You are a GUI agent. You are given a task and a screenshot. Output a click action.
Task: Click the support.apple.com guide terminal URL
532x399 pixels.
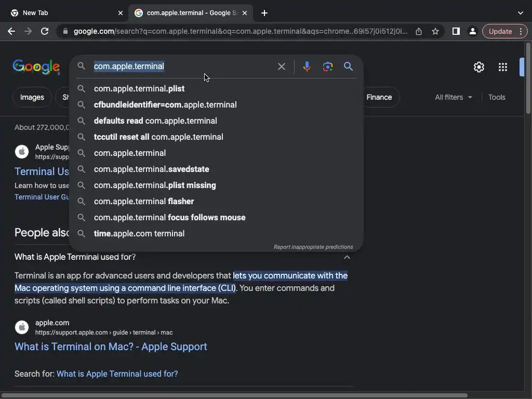104,332
